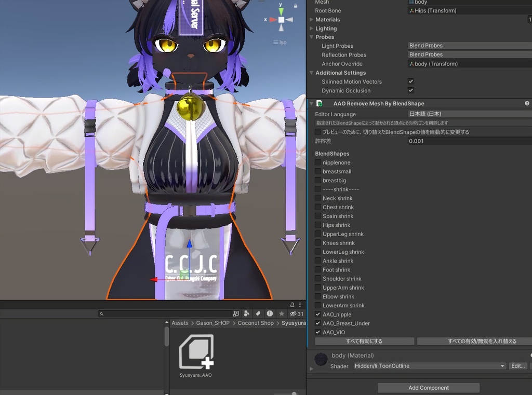Click the すべての有効/無効を入れ替える button
Viewport: 532px width, 395px height.
(x=474, y=341)
